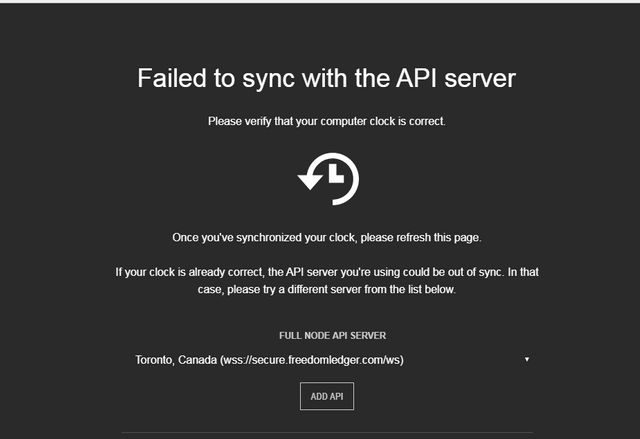Click the light strip at the window top
640x439 pixels.
[320, 1]
